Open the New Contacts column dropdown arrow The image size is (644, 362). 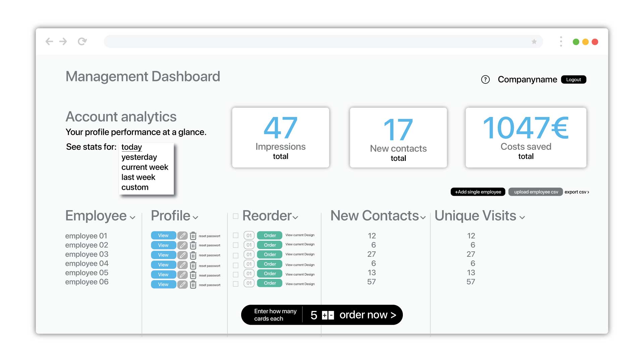(x=423, y=218)
